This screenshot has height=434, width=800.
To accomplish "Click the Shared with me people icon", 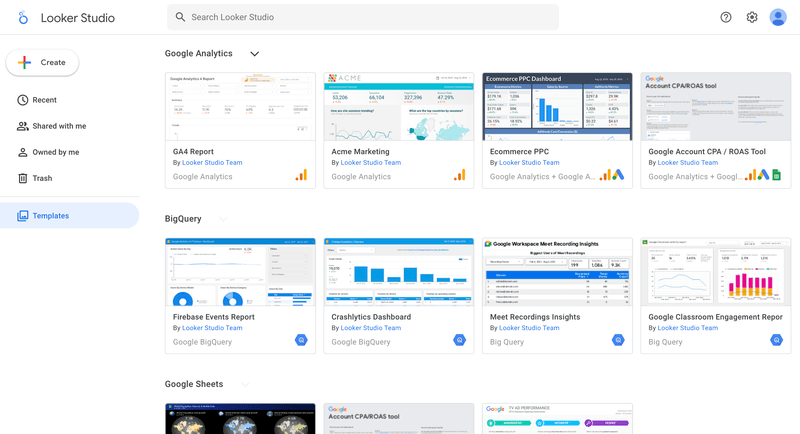I will pos(22,126).
